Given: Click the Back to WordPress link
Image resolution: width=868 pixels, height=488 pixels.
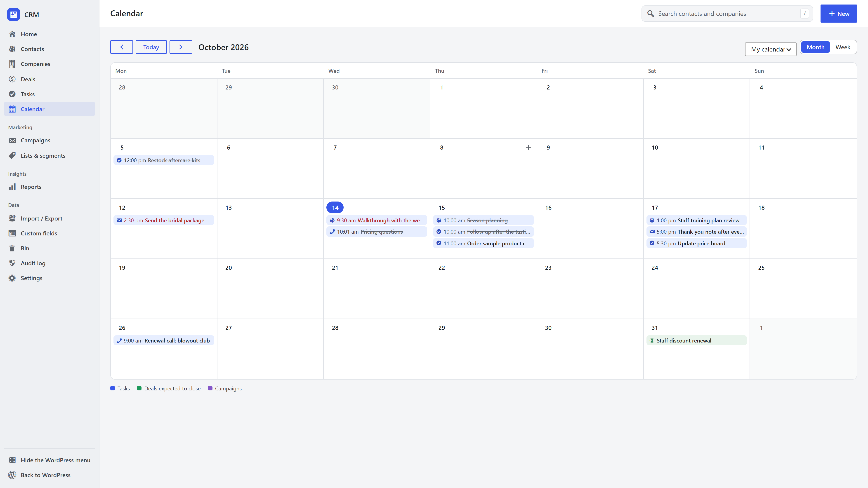Looking at the screenshot, I should [x=50, y=475].
